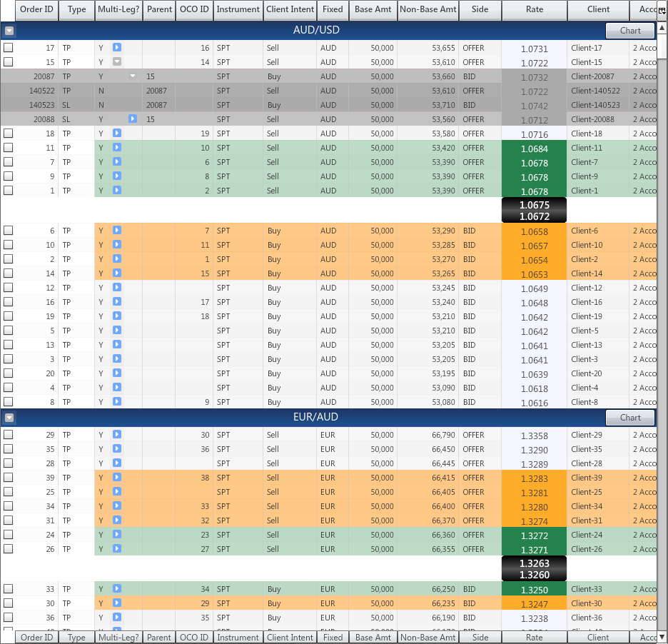This screenshot has height=644, width=668.
Task: Sort by the Rate column header
Action: pos(534,10)
